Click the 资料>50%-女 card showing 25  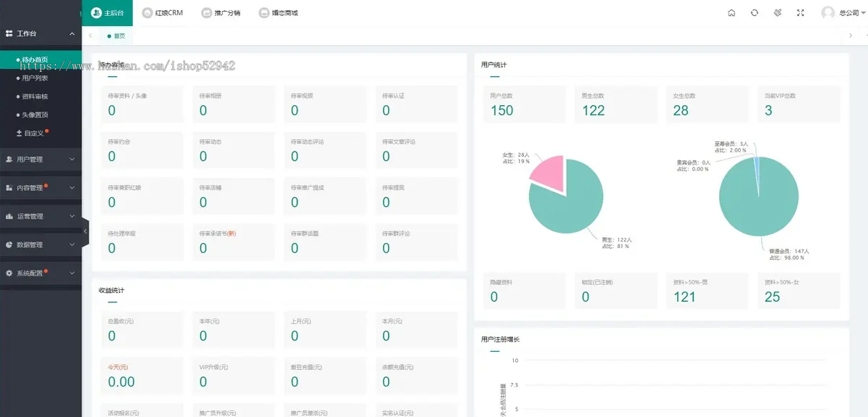799,291
